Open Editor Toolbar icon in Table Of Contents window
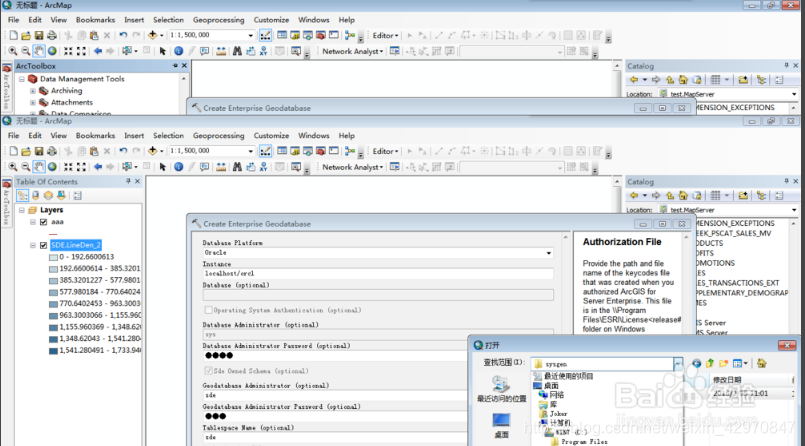 click(x=265, y=151)
